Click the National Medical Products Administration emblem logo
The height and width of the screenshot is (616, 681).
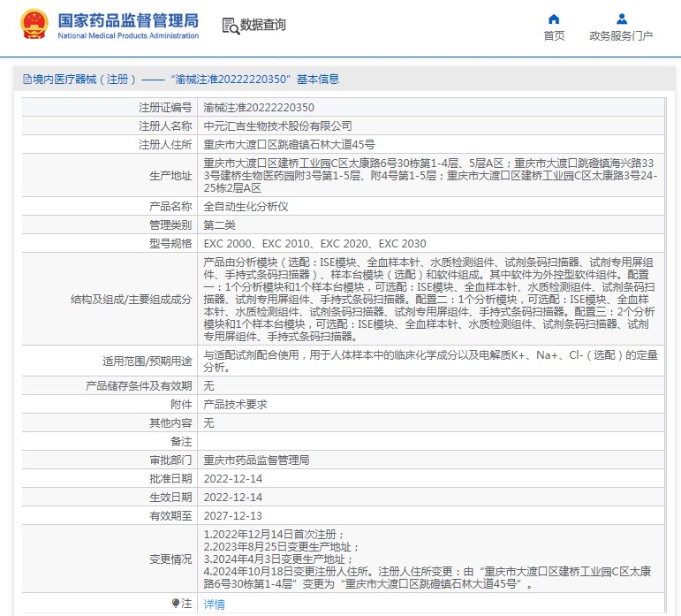coord(34,25)
